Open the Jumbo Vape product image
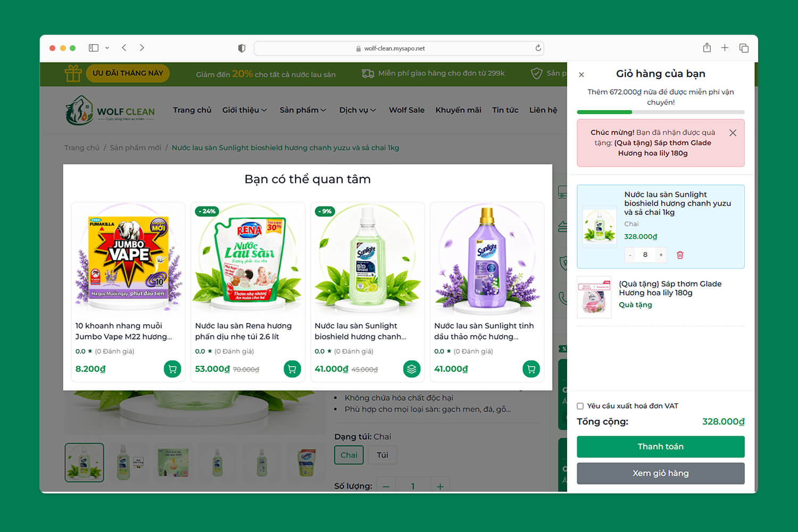 click(128, 259)
